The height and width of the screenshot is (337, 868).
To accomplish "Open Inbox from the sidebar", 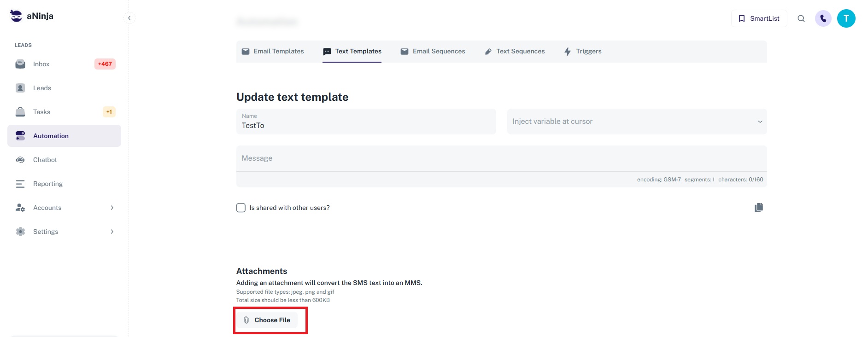I will (x=41, y=64).
